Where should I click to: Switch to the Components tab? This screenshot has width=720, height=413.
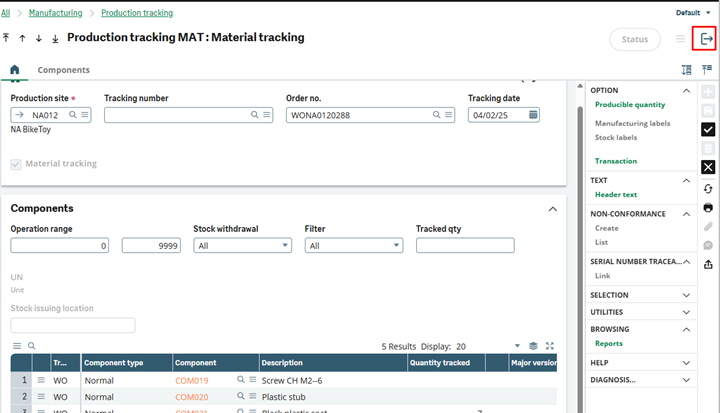coord(63,70)
